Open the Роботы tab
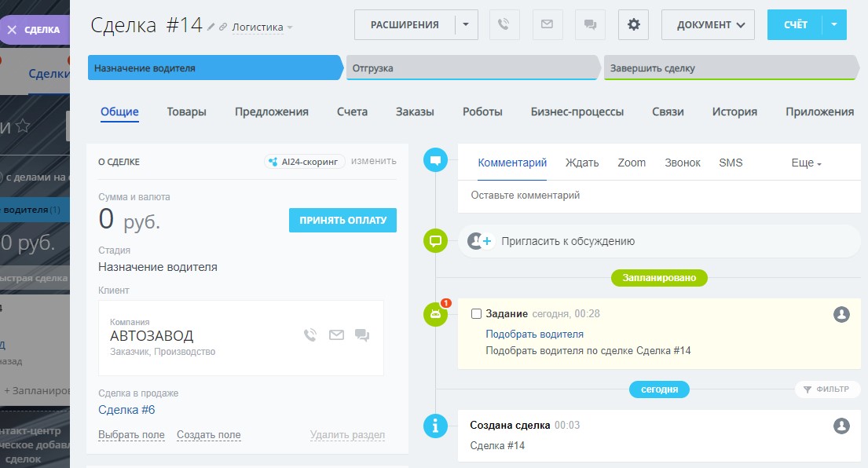This screenshot has width=868, height=468. click(483, 112)
